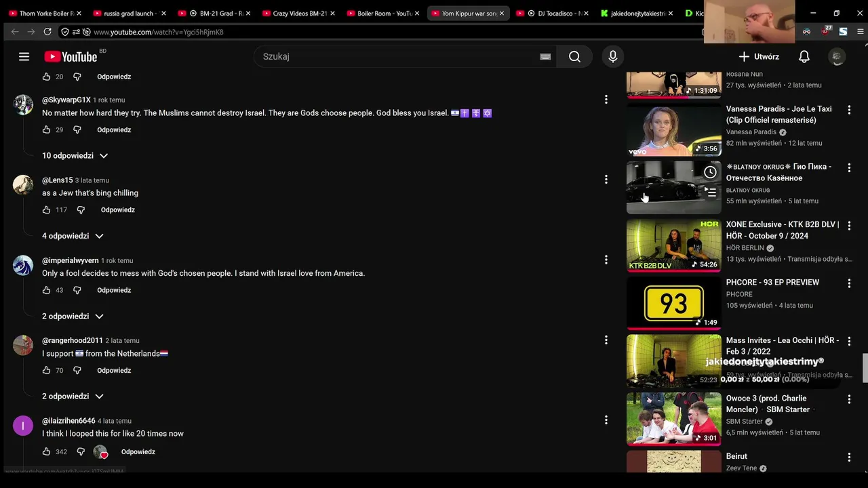
Task: Expand 4 odpowiedzi under @Lens15
Action: (73, 236)
